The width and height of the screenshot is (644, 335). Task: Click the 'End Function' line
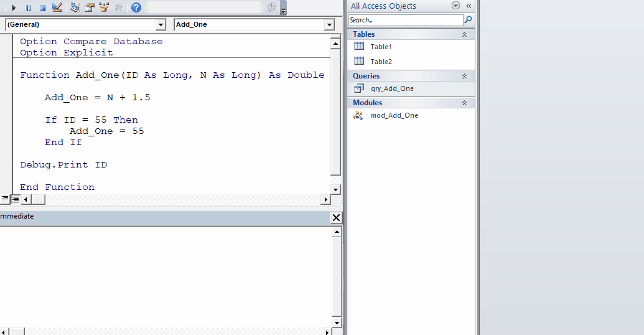pos(57,187)
